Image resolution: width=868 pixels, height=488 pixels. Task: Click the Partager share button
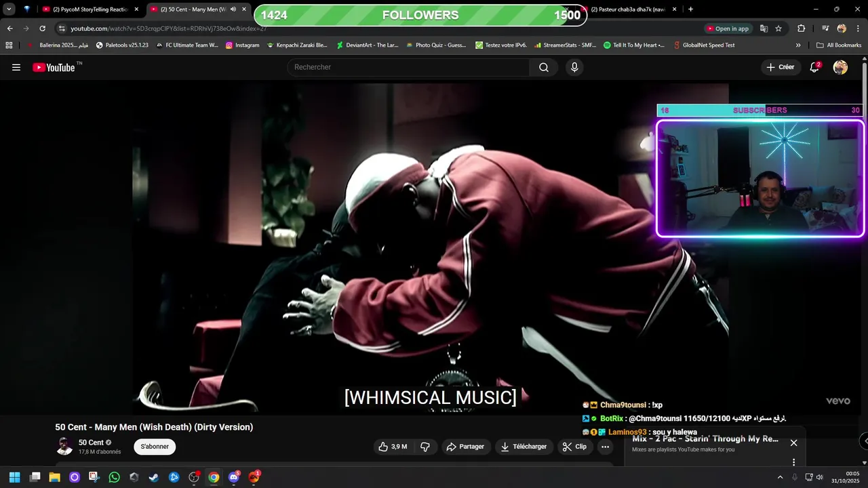(x=465, y=447)
